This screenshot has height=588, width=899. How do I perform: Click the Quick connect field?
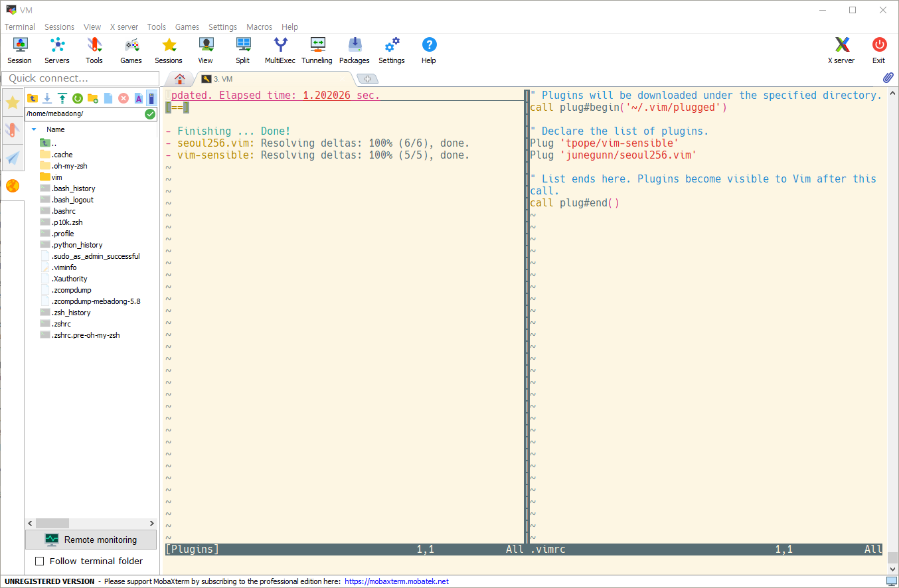click(80, 78)
